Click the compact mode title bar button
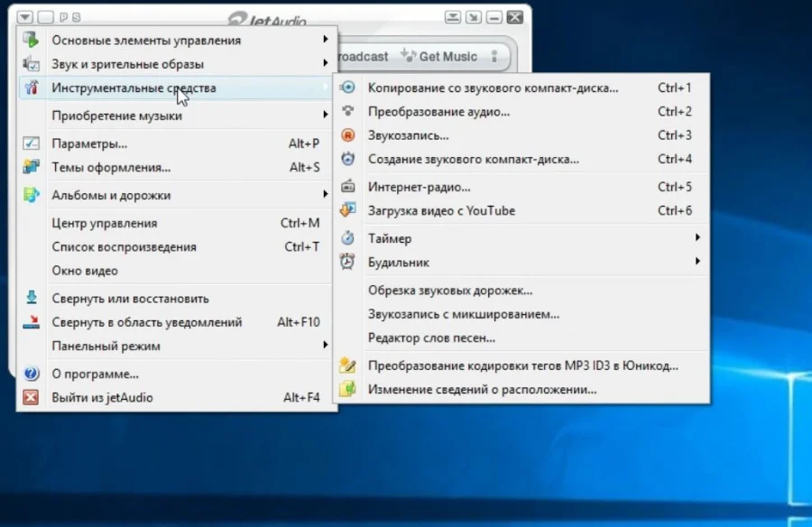 pos(453,17)
